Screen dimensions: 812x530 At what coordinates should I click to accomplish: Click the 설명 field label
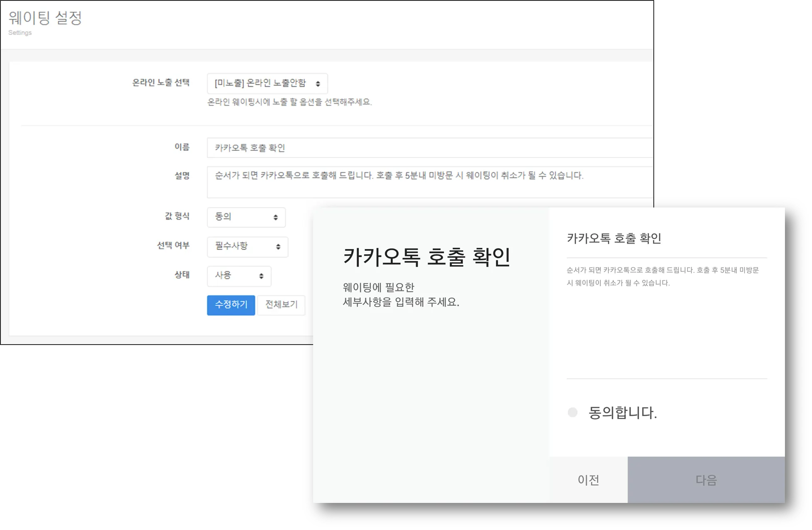pos(182,176)
